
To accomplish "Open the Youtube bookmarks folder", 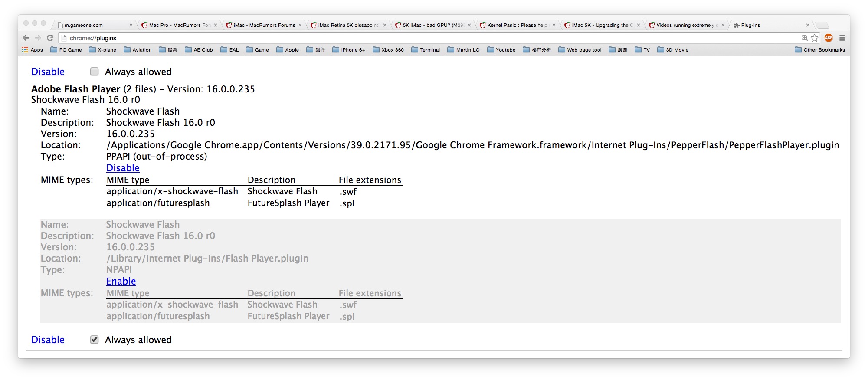I will point(501,50).
